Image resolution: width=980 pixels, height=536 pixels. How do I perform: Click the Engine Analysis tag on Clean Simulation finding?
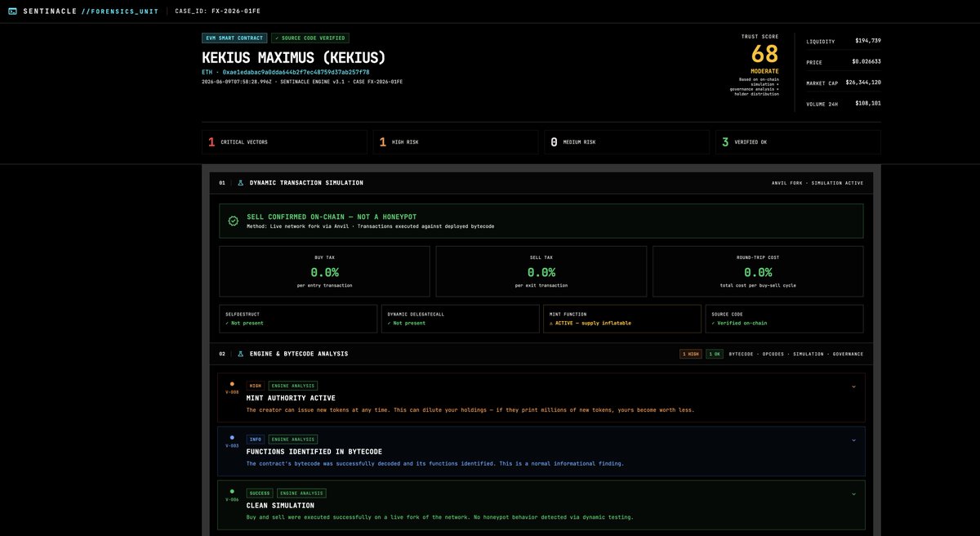(x=301, y=493)
